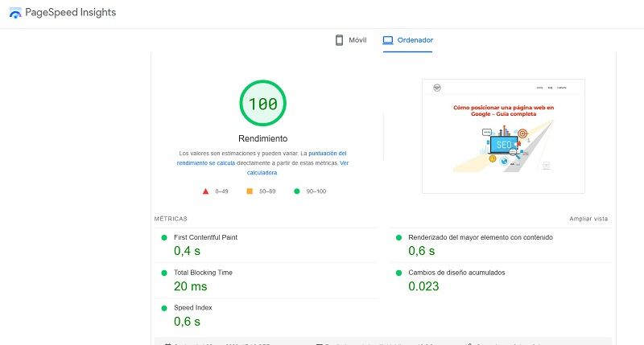Select the Rendimiento heading text
The height and width of the screenshot is (345, 644).
(263, 138)
